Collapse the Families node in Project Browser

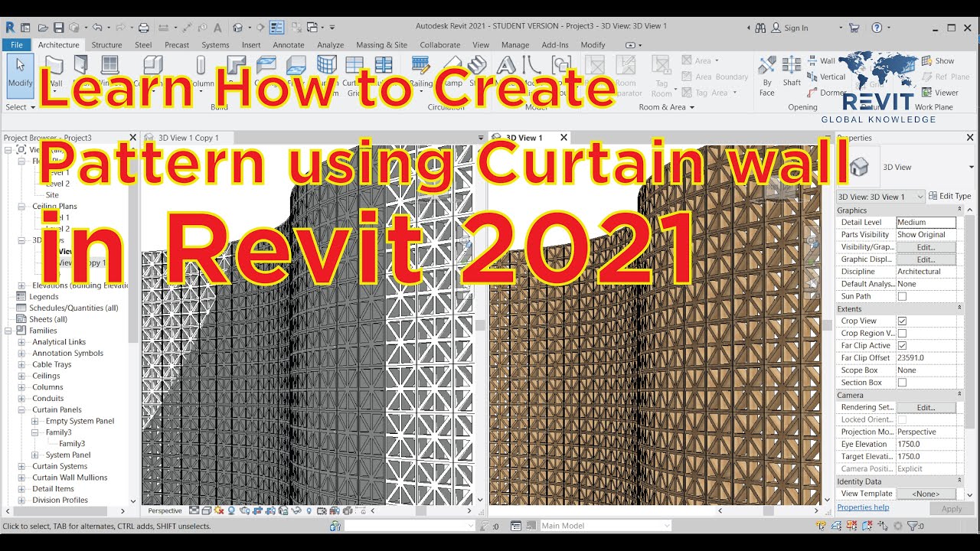[8, 331]
